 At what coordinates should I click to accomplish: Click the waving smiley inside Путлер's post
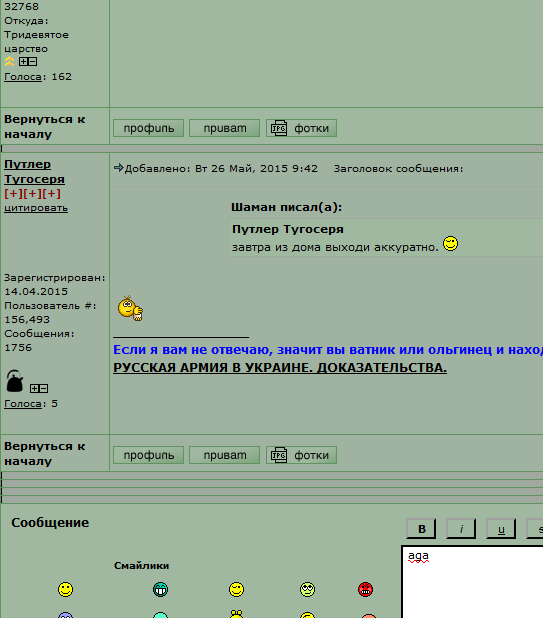point(130,309)
